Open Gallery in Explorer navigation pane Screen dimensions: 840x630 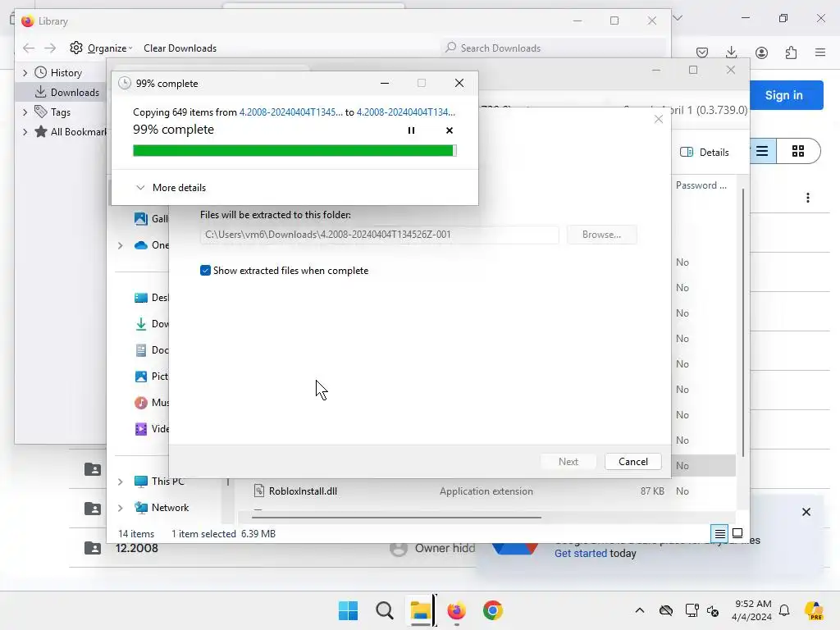pos(151,218)
